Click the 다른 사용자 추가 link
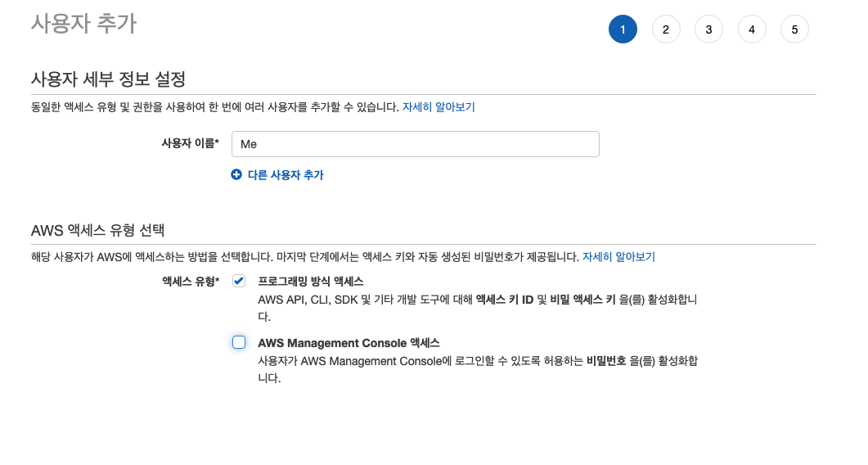Screen dimensions: 868x465 tap(285, 175)
